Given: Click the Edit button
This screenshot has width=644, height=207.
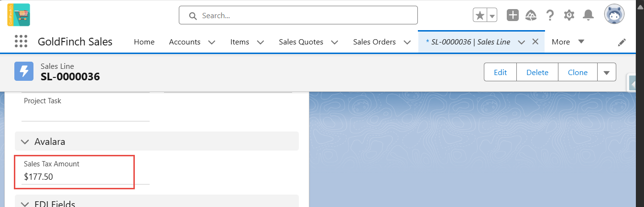Looking at the screenshot, I should 500,72.
